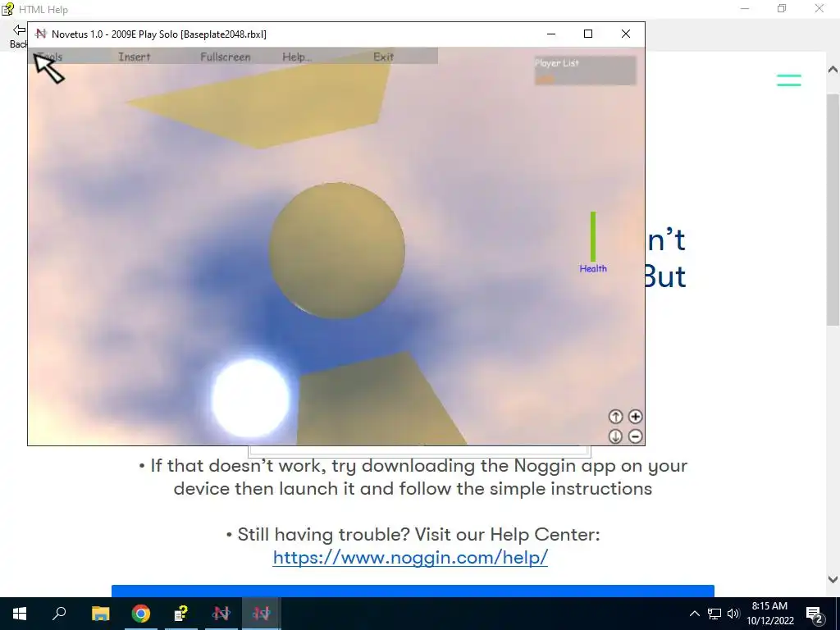
Task: Switch to the active Novetus taskbar icon
Action: [x=261, y=614]
